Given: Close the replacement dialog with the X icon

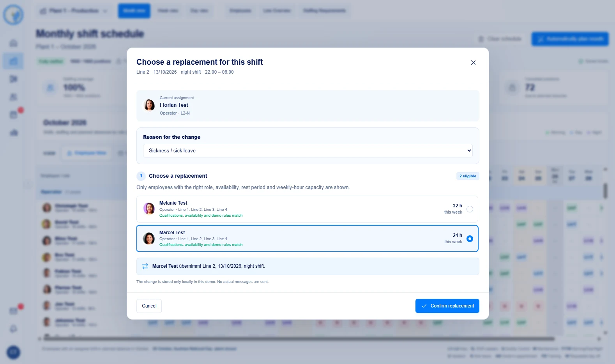Looking at the screenshot, I should 473,62.
